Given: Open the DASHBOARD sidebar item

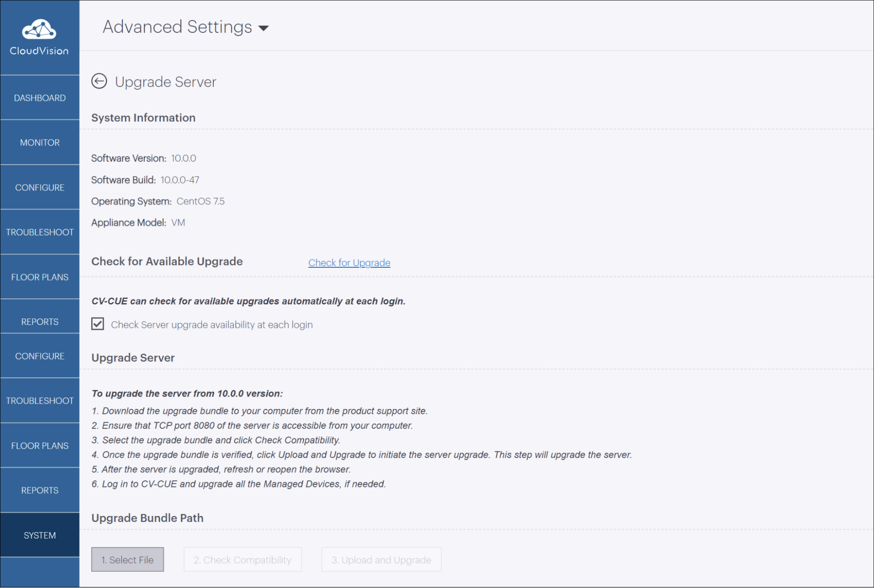Looking at the screenshot, I should (x=40, y=98).
